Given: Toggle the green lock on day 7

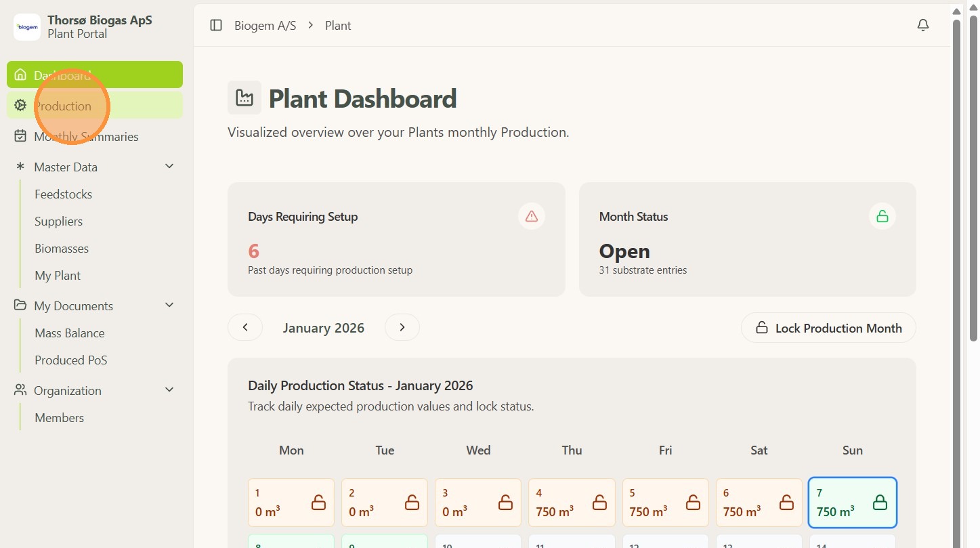Looking at the screenshot, I should [880, 503].
